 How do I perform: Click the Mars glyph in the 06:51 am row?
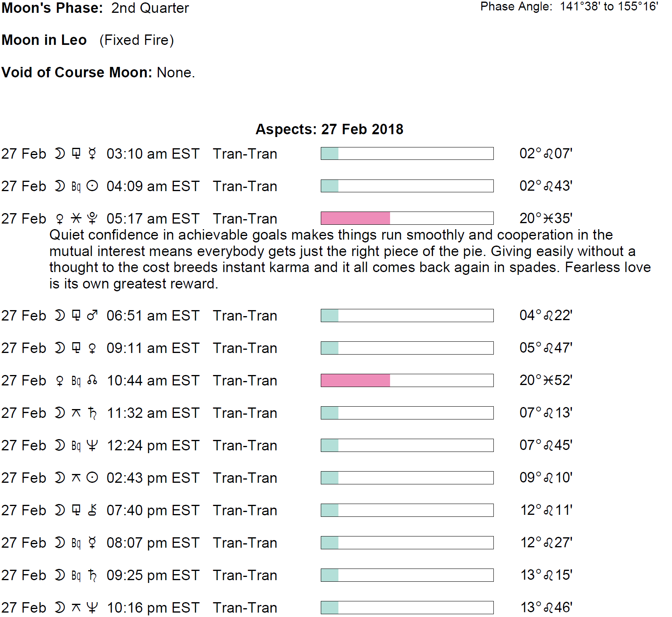pyautogui.click(x=92, y=316)
